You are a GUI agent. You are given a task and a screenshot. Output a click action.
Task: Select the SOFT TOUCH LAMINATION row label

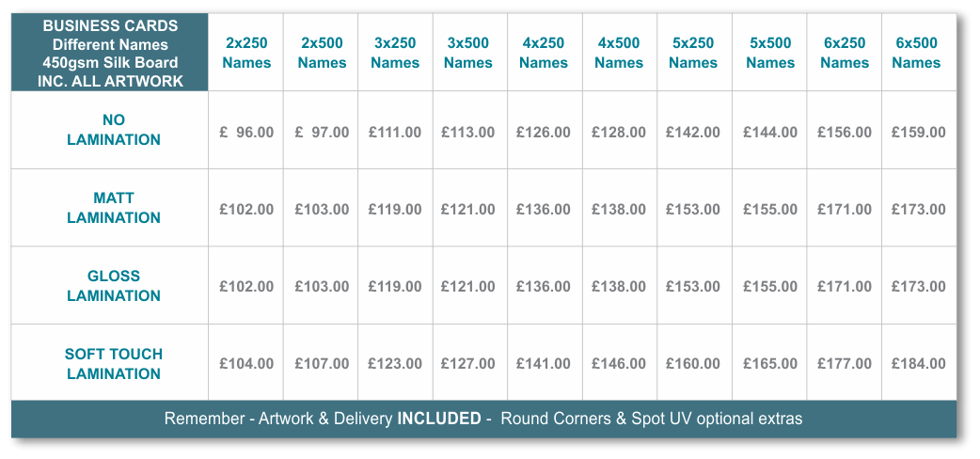[x=113, y=363]
